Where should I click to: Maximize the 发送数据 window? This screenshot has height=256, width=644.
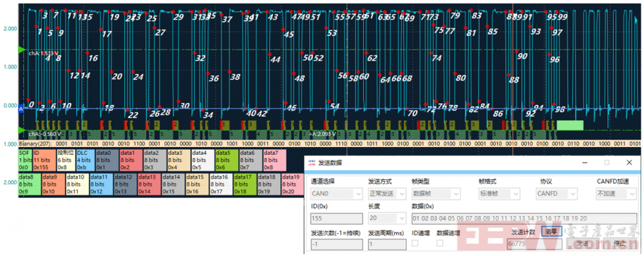click(607, 162)
